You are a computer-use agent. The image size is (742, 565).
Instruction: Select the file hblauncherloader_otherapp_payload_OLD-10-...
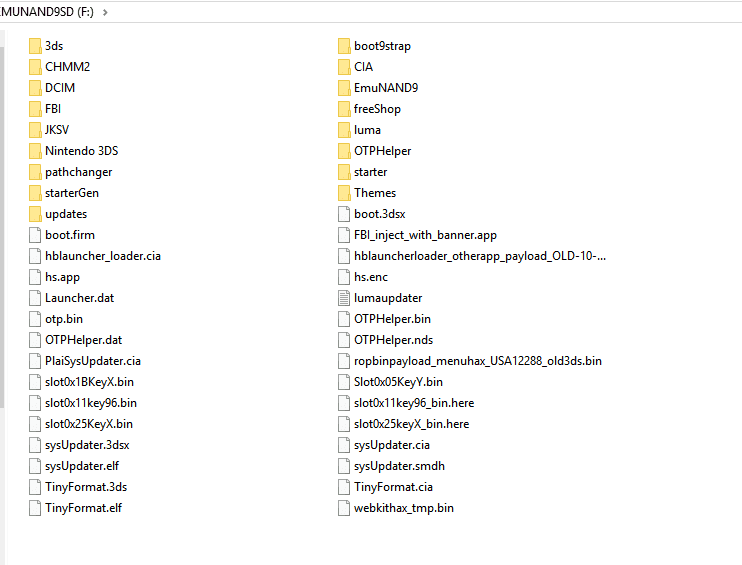(480, 256)
